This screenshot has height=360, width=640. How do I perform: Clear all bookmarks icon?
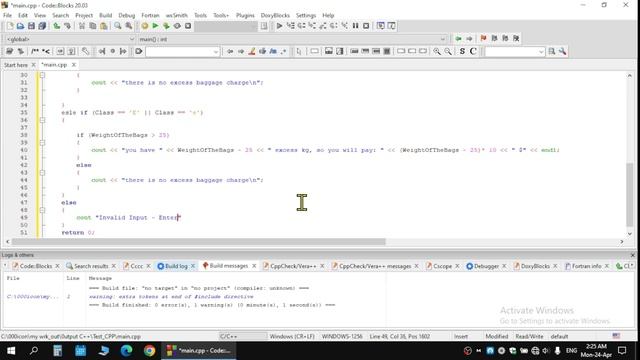click(x=516, y=38)
